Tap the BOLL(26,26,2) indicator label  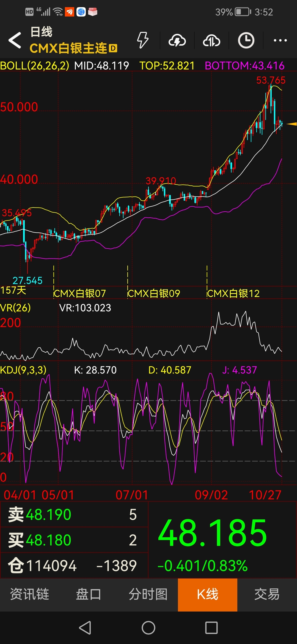(35, 66)
